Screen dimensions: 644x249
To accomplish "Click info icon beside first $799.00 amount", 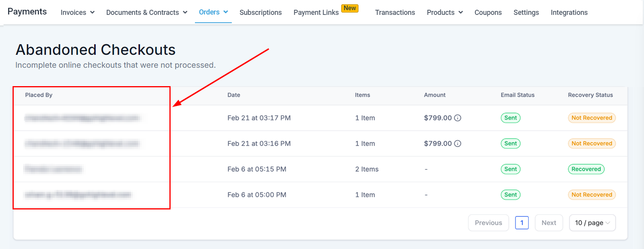I will (457, 118).
